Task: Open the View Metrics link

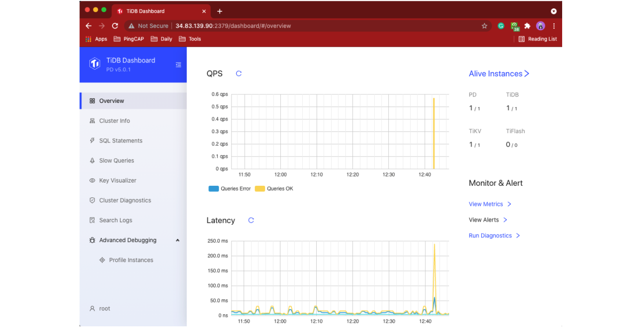Action: click(x=486, y=204)
